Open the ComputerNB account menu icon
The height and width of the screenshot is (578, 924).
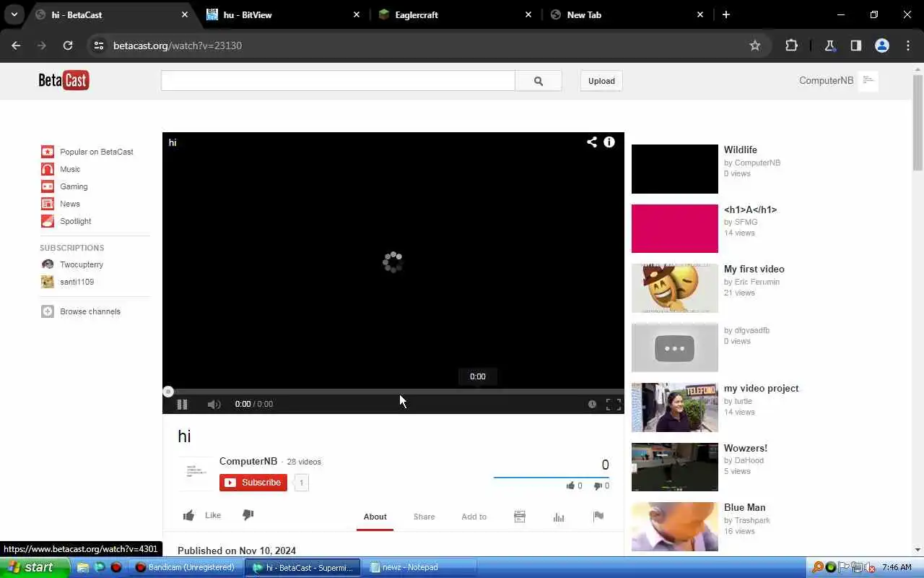pos(868,80)
